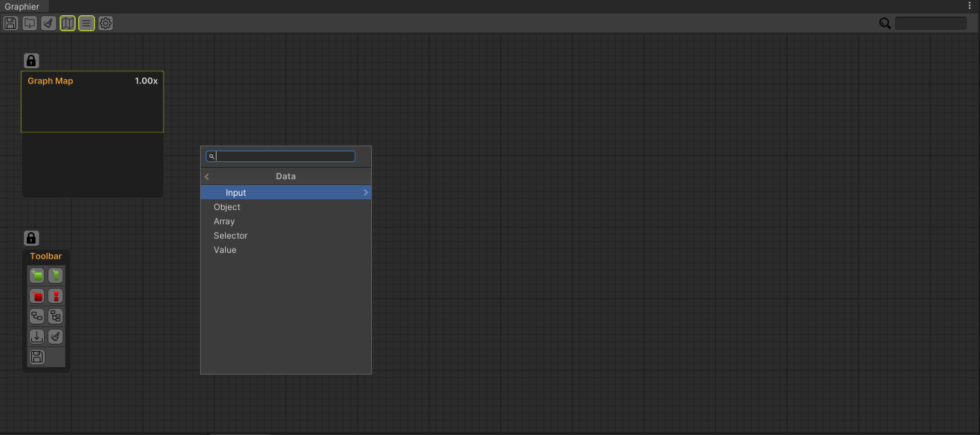Click the Graph Map title label

click(x=50, y=81)
